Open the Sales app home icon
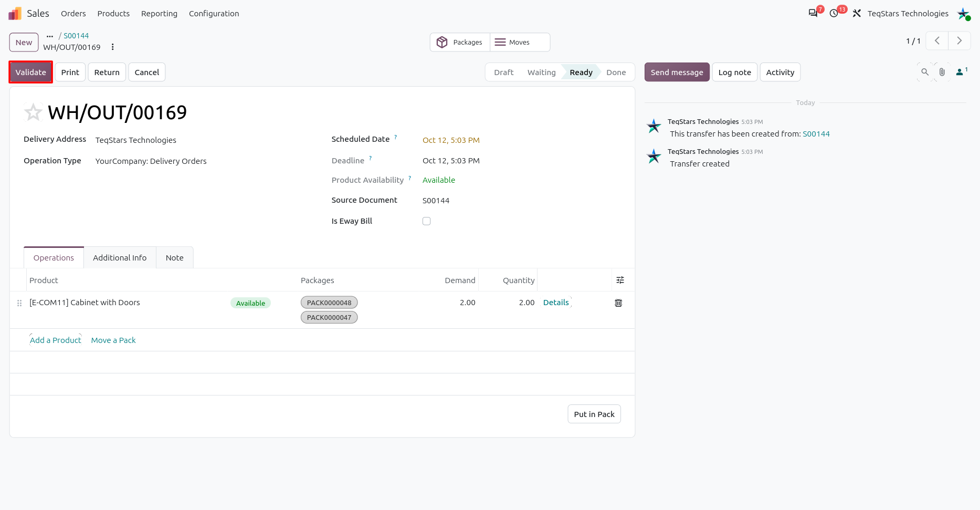Viewport: 980px width, 510px height. point(15,13)
